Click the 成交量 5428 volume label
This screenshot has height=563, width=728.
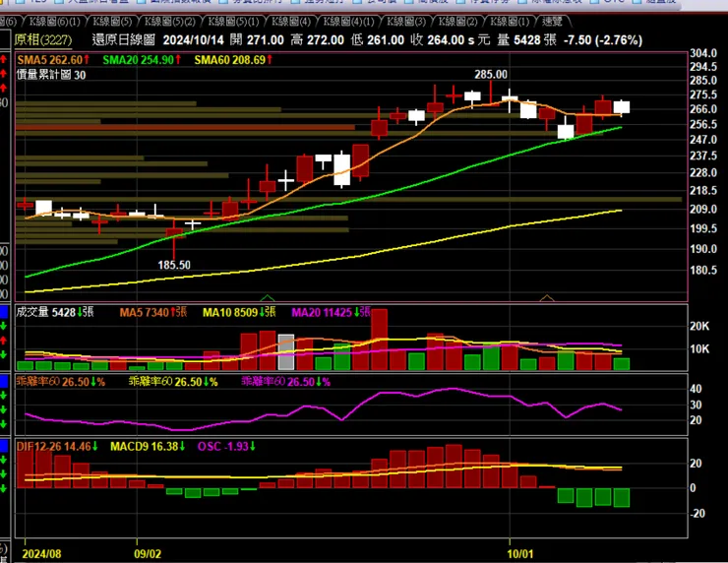pos(55,312)
